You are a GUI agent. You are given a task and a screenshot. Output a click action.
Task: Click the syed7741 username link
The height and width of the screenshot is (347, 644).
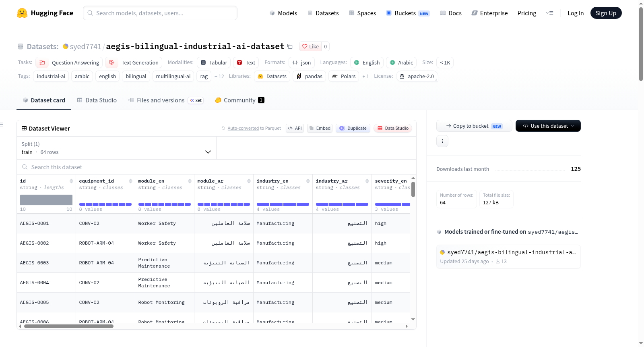pyautogui.click(x=85, y=46)
